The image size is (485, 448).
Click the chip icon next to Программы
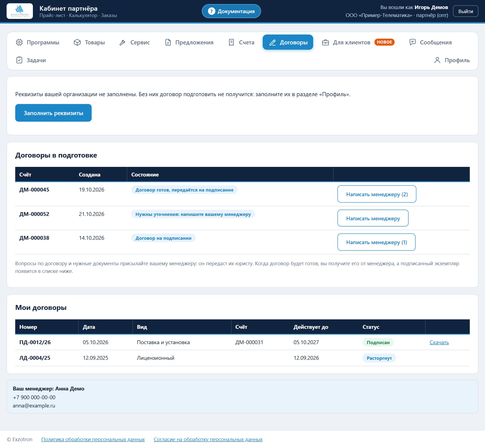coord(19,42)
